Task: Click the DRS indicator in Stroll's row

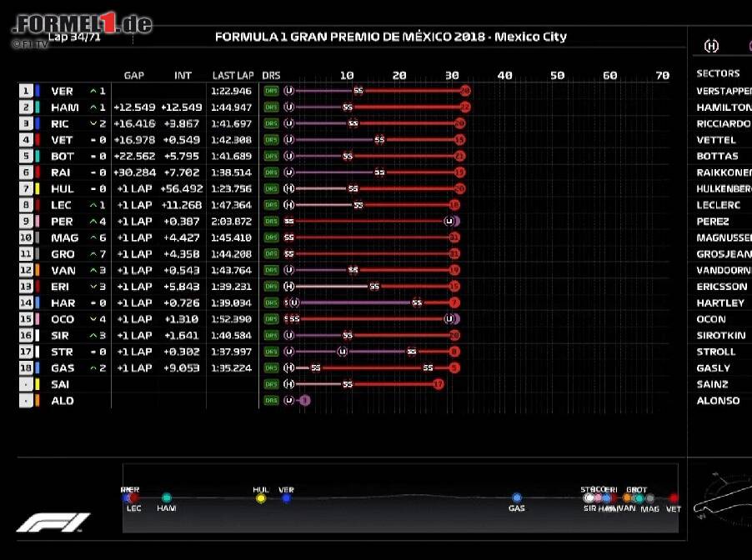Action: coord(271,352)
